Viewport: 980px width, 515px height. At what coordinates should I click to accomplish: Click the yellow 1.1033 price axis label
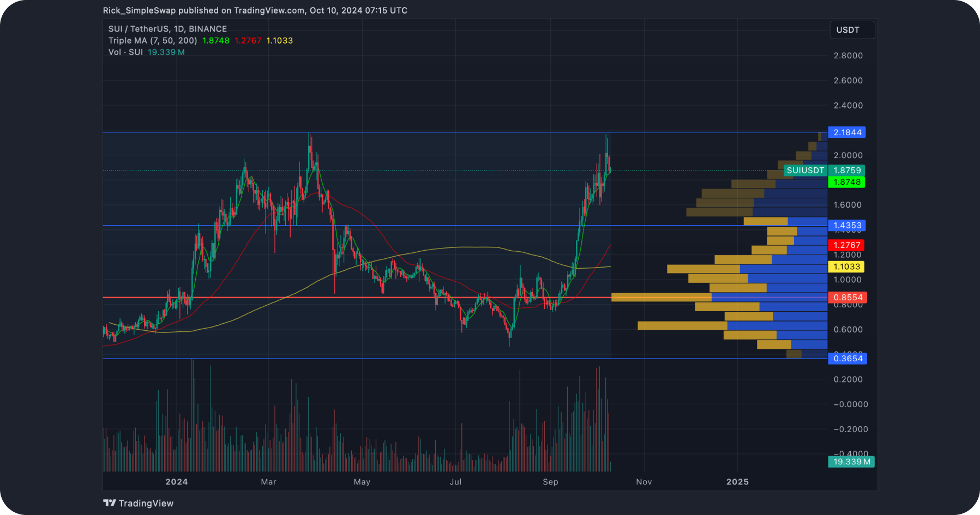tap(846, 266)
